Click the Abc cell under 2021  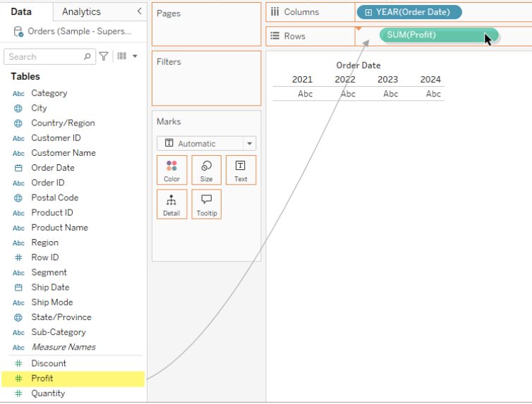[305, 94]
